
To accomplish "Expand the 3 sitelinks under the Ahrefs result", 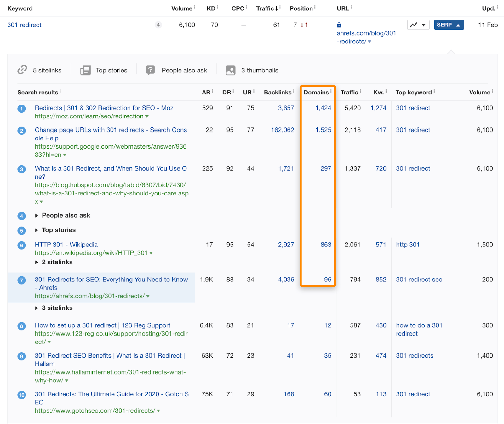I will point(37,308).
